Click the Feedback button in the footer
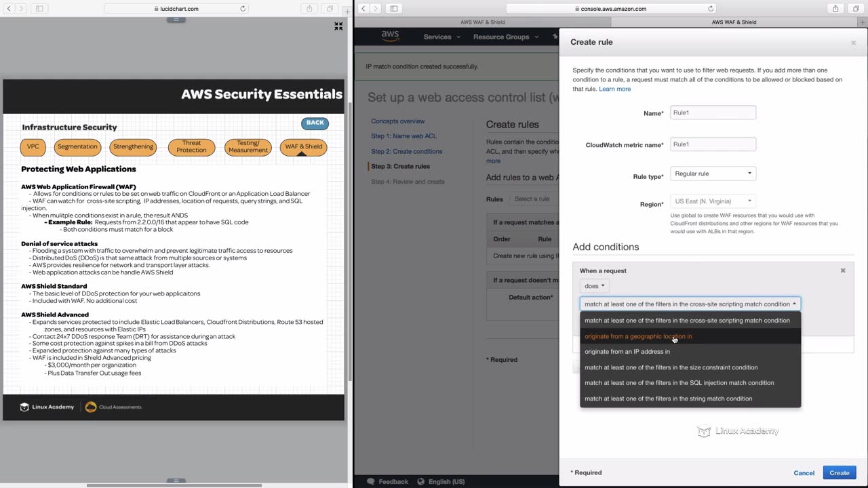The width and height of the screenshot is (868, 488). click(x=388, y=482)
